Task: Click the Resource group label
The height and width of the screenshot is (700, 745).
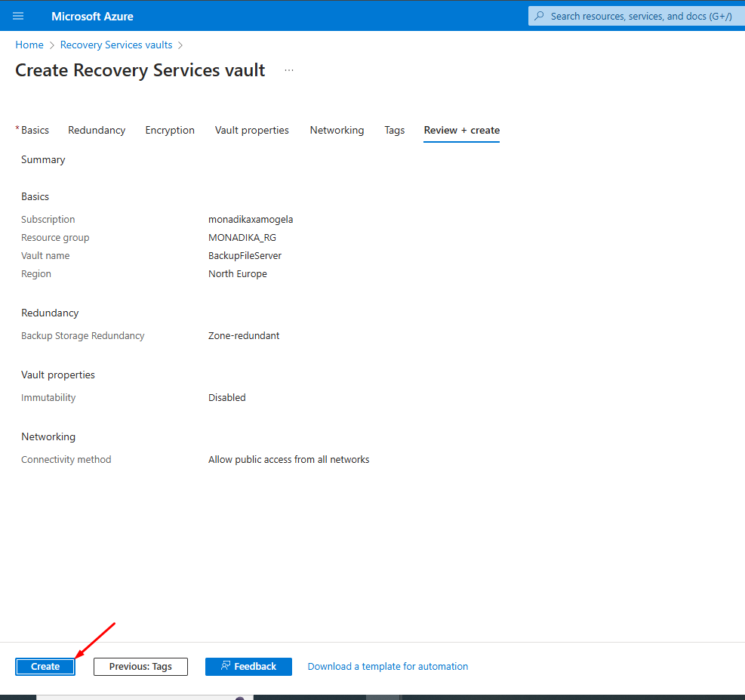Action: click(55, 238)
